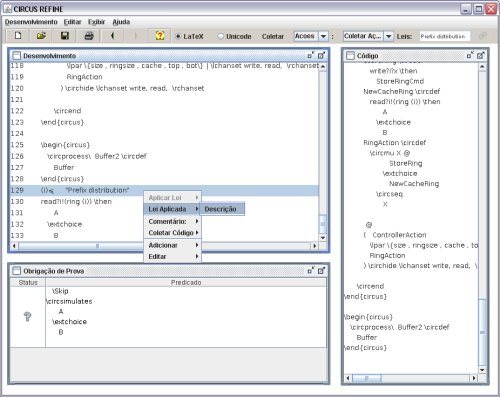Click the Leis Prefix distribution field

[x=445, y=36]
